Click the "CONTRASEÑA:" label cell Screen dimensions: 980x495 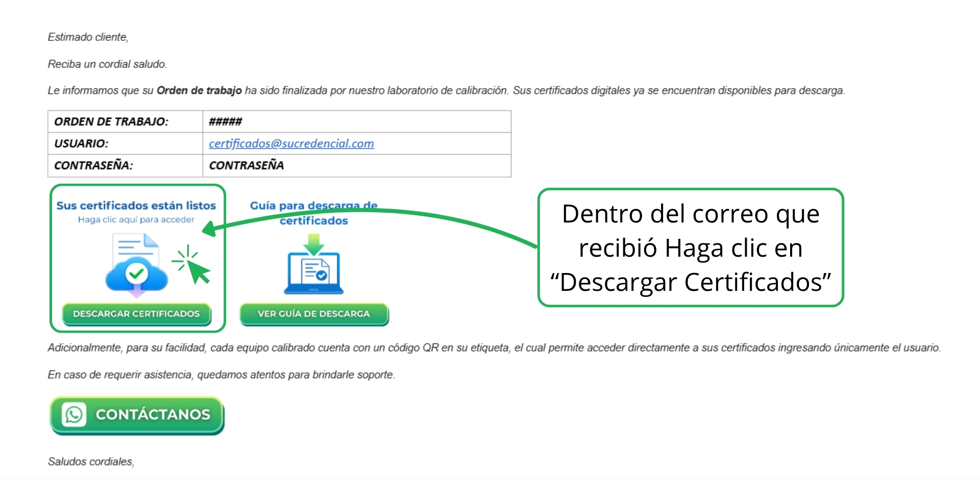[x=93, y=166]
